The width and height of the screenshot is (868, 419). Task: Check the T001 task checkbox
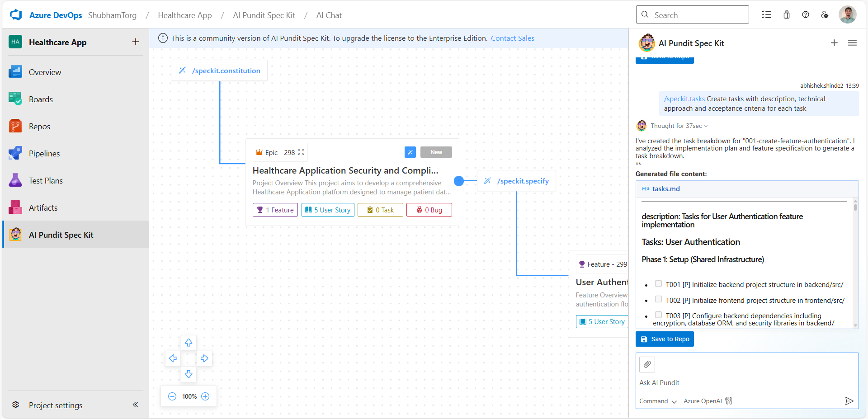[x=658, y=284]
